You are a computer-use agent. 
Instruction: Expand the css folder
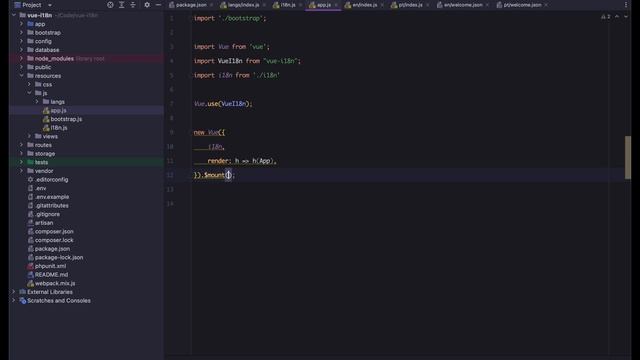tap(29, 84)
